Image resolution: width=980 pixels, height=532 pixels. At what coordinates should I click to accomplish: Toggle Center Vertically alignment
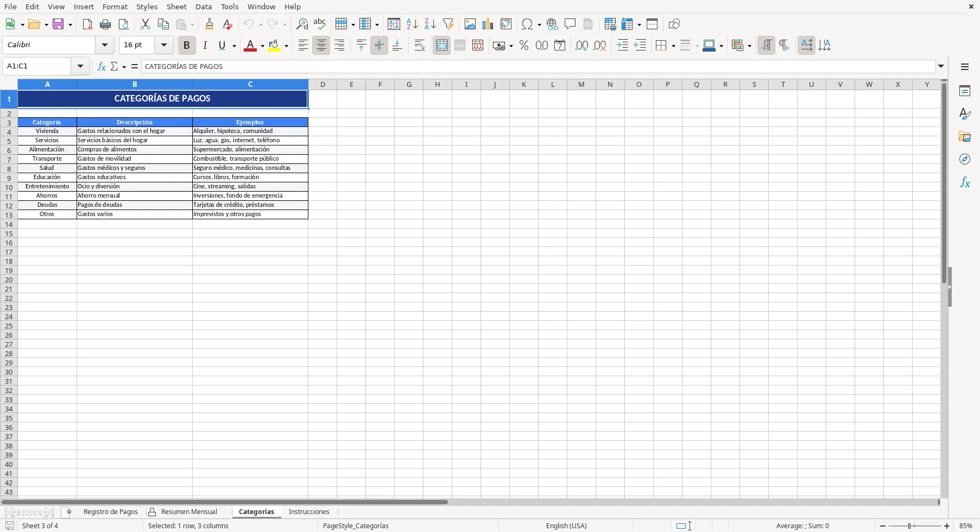tap(379, 45)
